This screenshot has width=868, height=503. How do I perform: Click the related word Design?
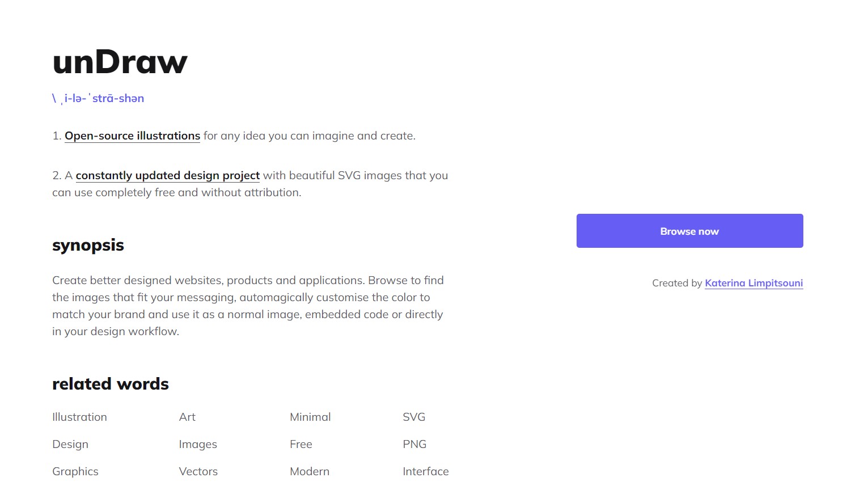click(x=70, y=445)
